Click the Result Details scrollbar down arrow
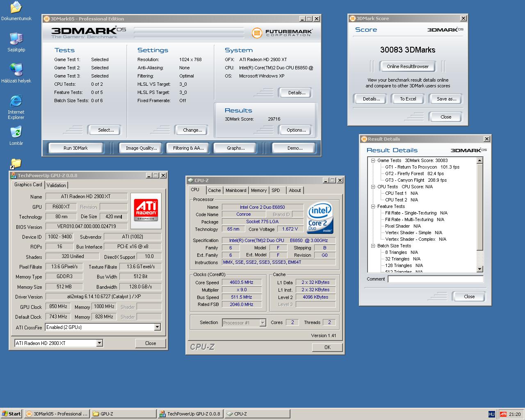 pos(480,269)
